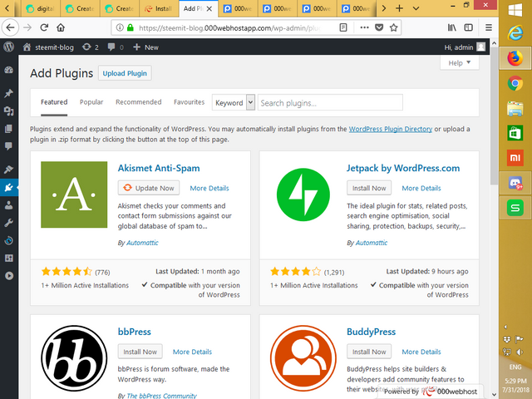Screen dimensions: 532x399
Task: Click the Appearance paintbrush icon
Action: coord(8,169)
